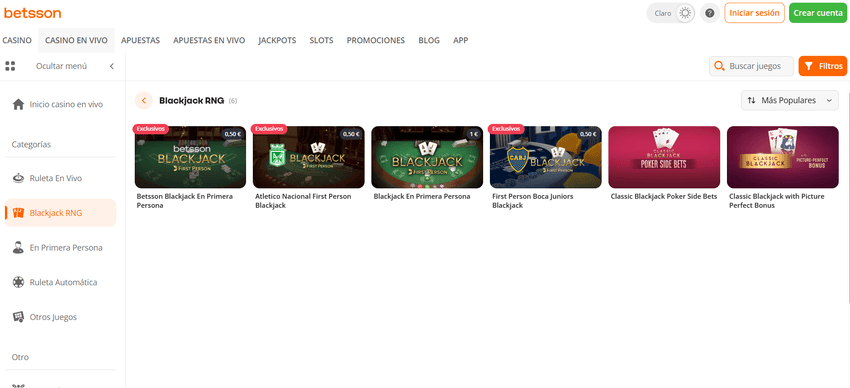This screenshot has width=850, height=388.
Task: Open Classic Blackjack Poker Side Bets thumbnail
Action: (x=664, y=157)
